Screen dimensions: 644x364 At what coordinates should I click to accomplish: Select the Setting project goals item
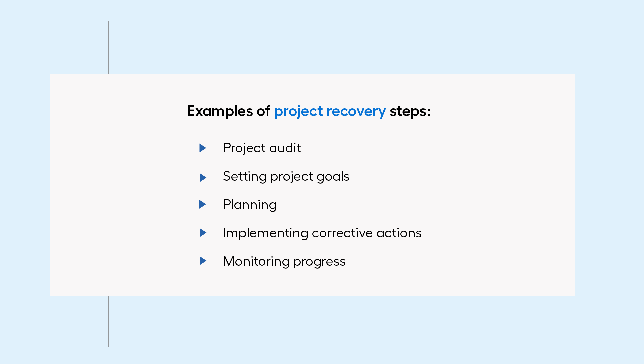[286, 176]
